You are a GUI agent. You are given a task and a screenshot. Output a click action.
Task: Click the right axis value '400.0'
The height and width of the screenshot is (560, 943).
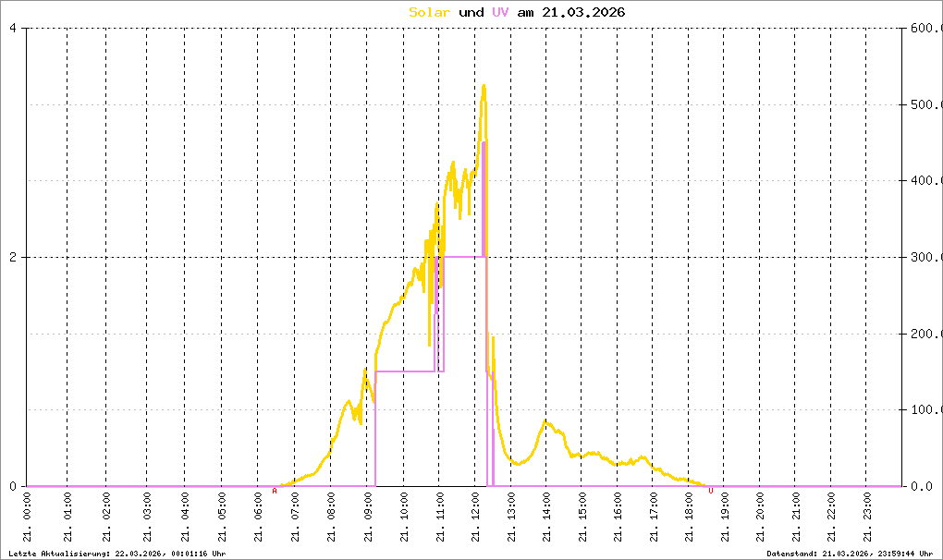coord(926,180)
